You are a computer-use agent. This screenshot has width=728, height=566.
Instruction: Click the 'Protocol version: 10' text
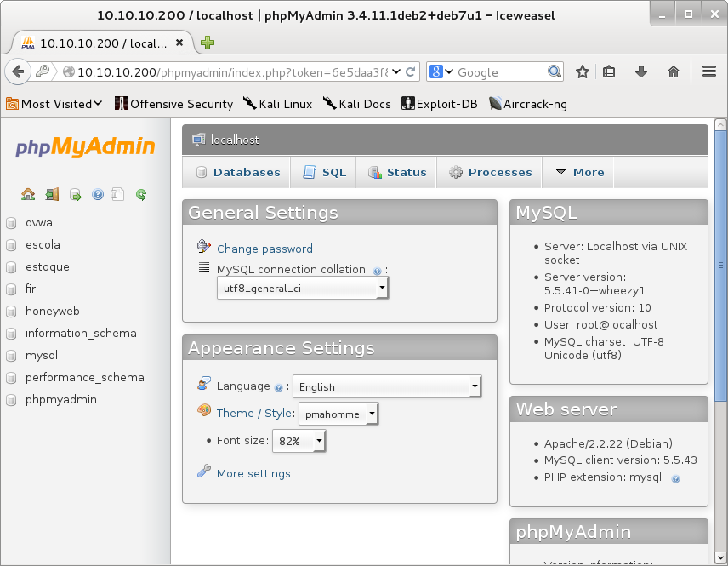point(598,307)
